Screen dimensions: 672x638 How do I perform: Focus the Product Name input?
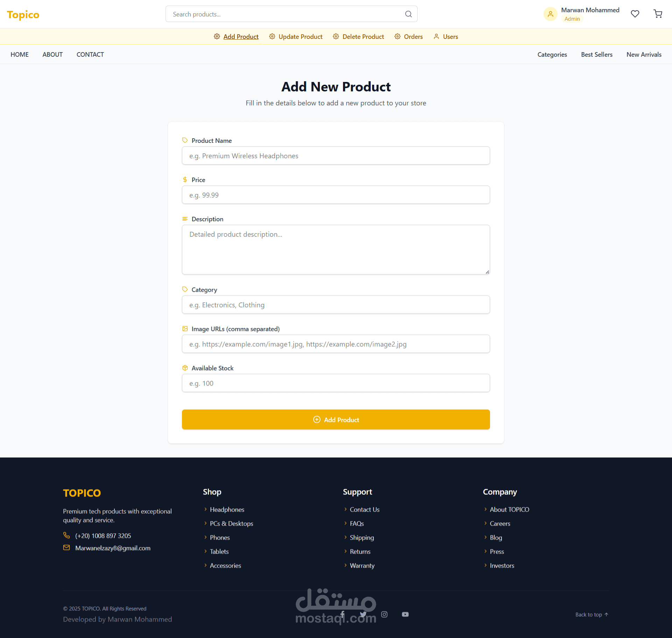[x=336, y=155]
